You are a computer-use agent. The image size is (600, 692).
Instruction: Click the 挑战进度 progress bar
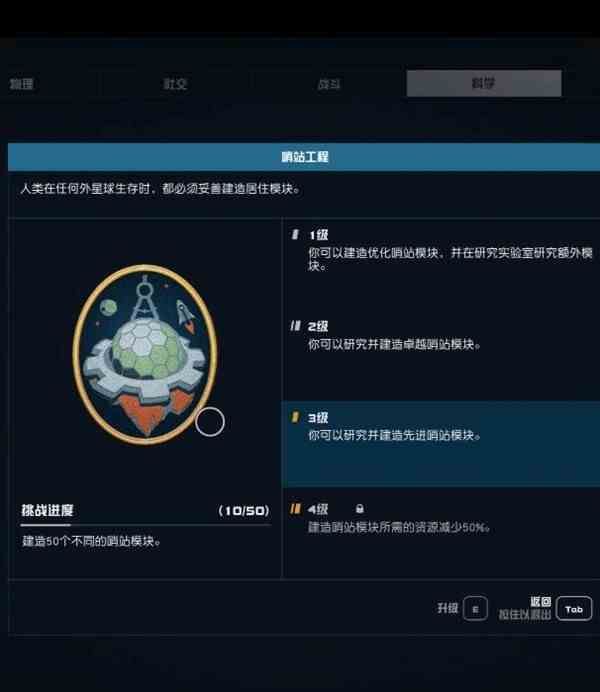[x=146, y=525]
